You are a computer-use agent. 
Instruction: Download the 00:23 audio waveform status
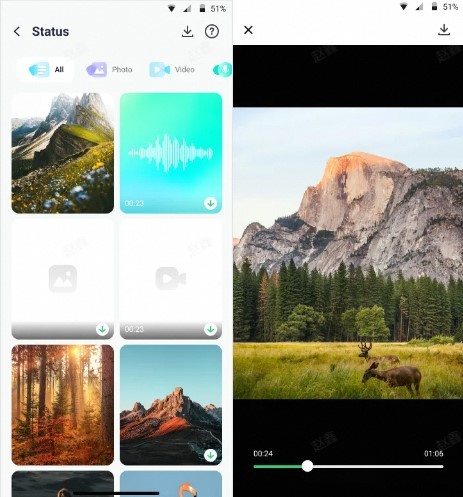[210, 203]
